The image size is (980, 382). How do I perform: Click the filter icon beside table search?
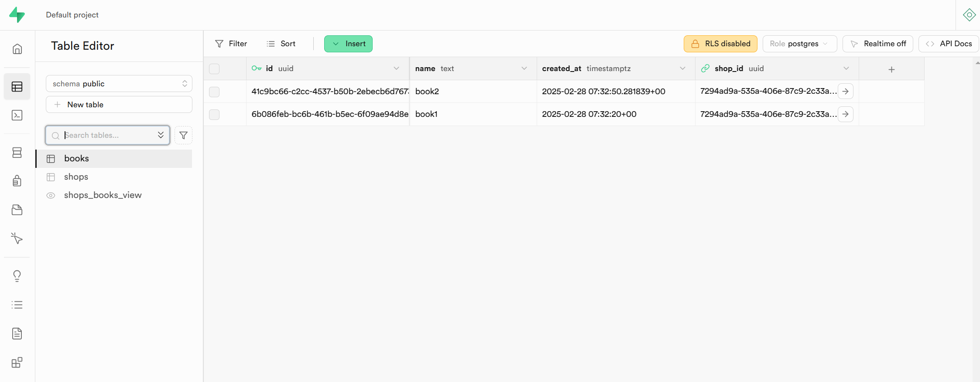coord(183,135)
